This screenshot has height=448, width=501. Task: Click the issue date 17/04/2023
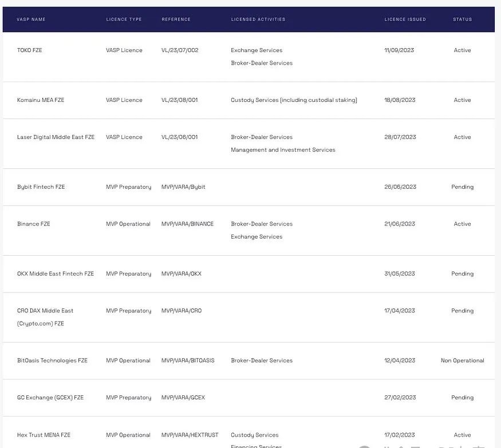(x=400, y=311)
